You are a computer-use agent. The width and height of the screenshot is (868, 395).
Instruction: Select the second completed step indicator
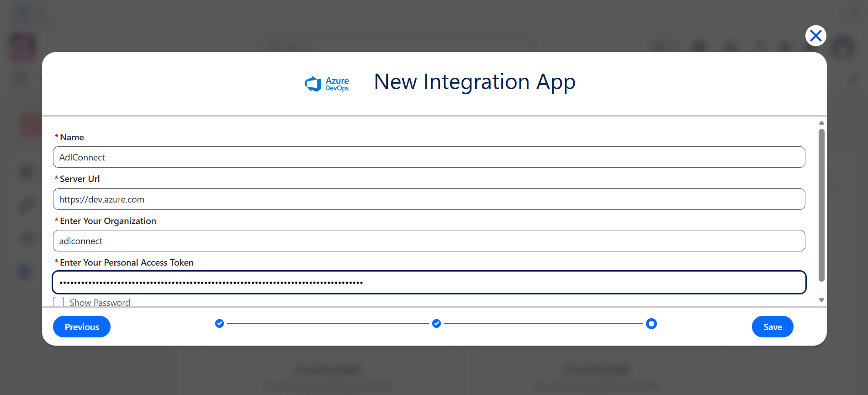pyautogui.click(x=437, y=324)
